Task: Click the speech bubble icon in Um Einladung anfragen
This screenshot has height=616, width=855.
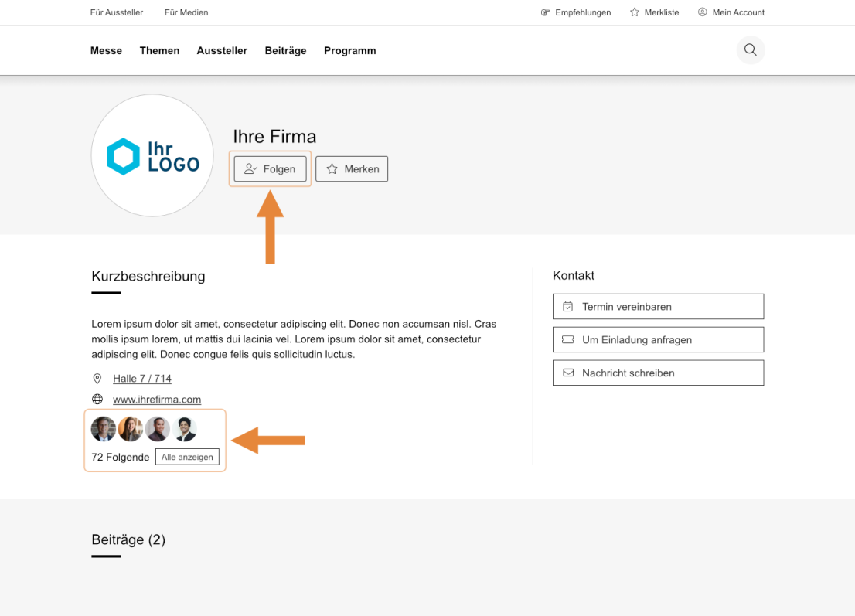Action: click(567, 339)
